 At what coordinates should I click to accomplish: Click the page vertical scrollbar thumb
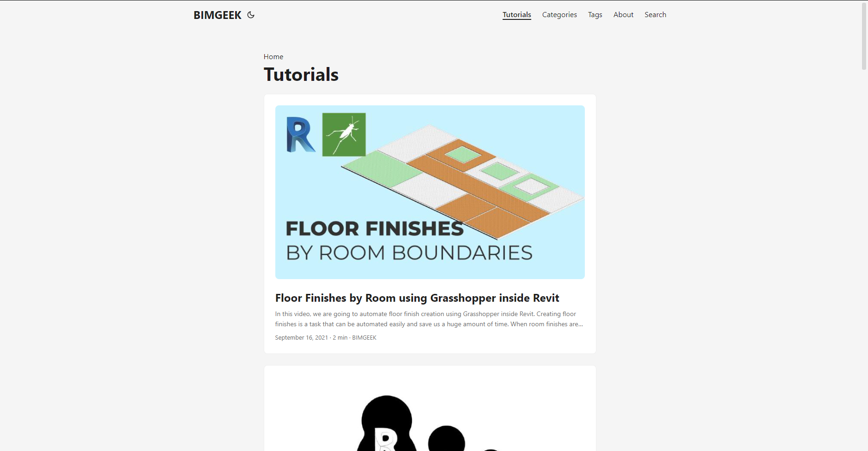pos(864,36)
